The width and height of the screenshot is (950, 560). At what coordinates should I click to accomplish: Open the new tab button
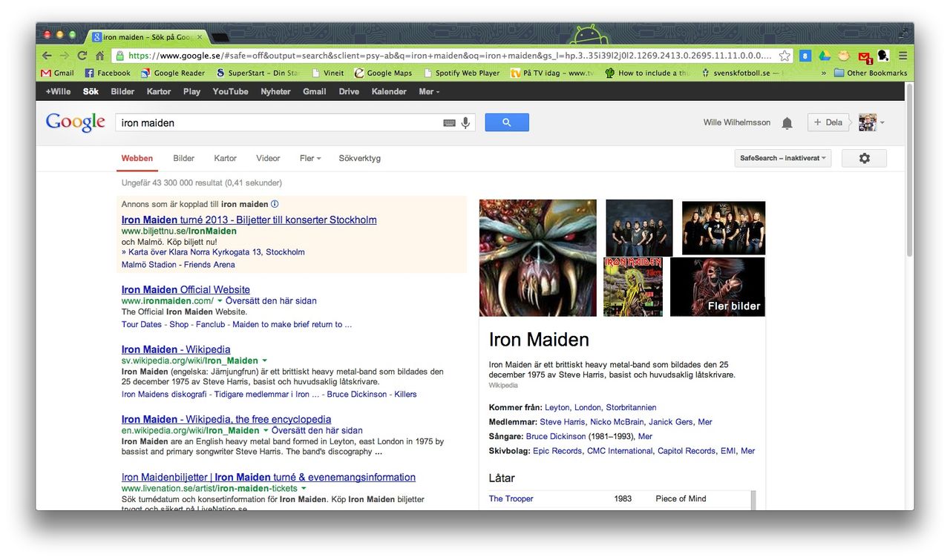click(x=220, y=37)
